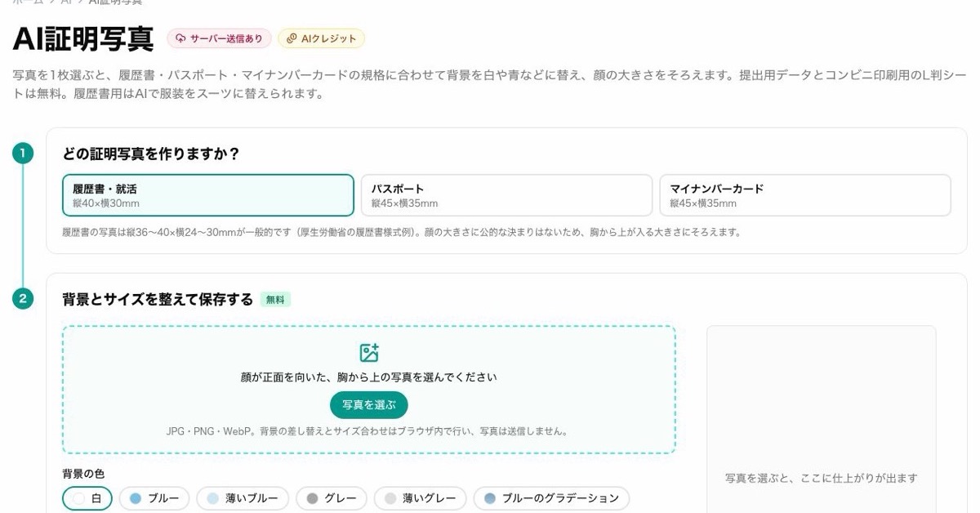Click the preview placeholder 写真を選ぶと、ここに仕上がりが出ます
Screen dimensions: 980x513
coord(822,478)
